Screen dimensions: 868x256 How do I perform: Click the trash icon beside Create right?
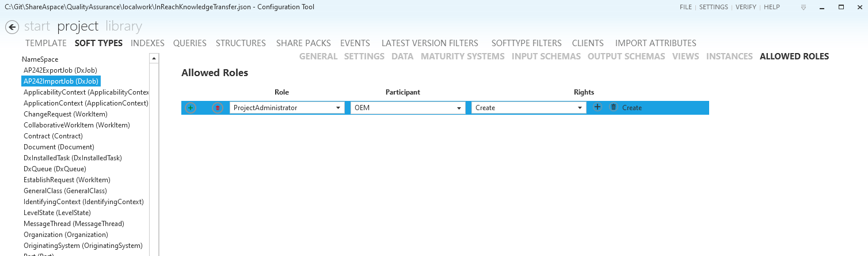[614, 107]
